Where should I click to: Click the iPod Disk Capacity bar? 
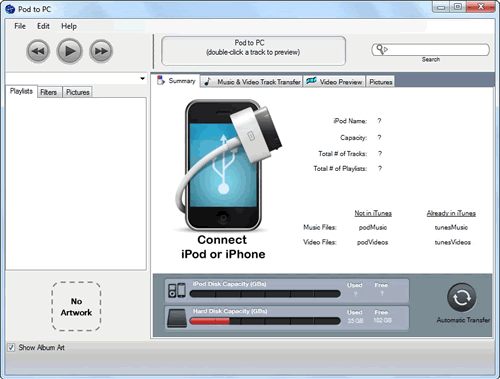tap(265, 294)
